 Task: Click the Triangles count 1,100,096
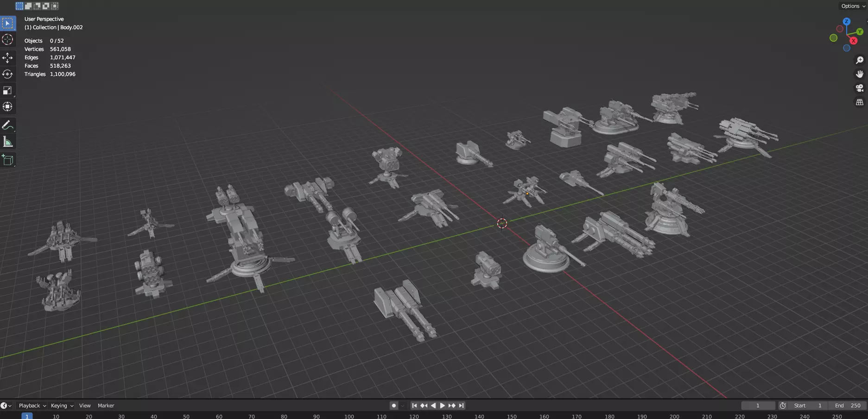tap(63, 74)
